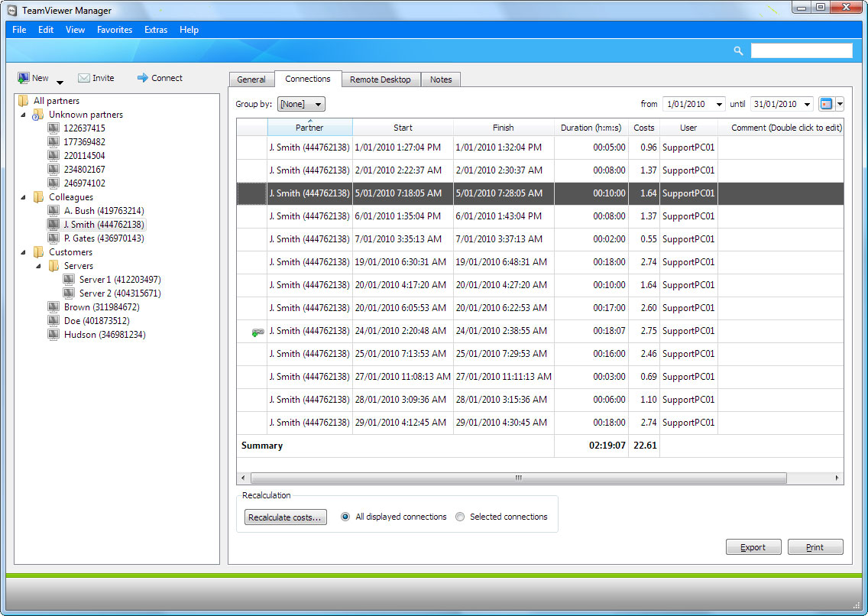The width and height of the screenshot is (868, 616).
Task: Click the Customers folder icon
Action: click(38, 251)
